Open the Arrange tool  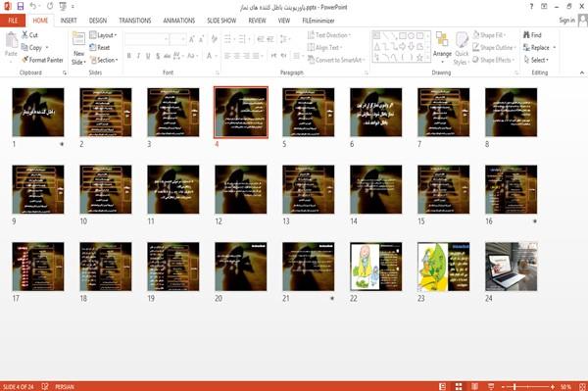pos(442,48)
